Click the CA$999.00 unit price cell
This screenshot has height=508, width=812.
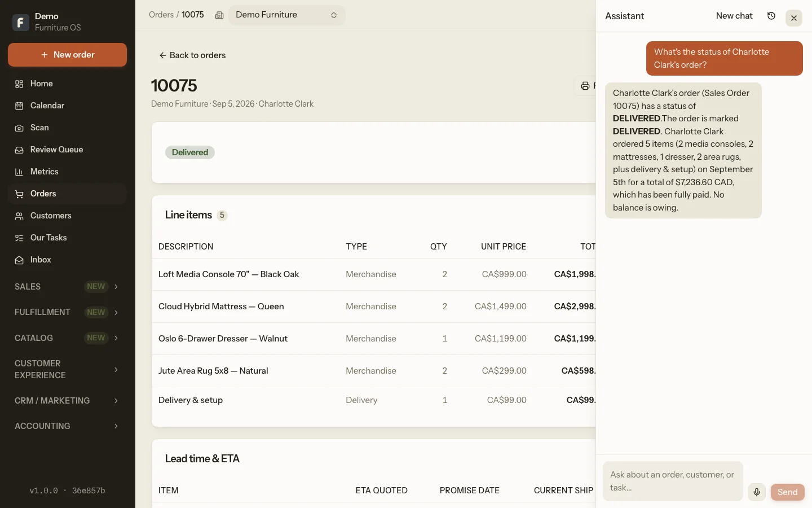coord(504,274)
